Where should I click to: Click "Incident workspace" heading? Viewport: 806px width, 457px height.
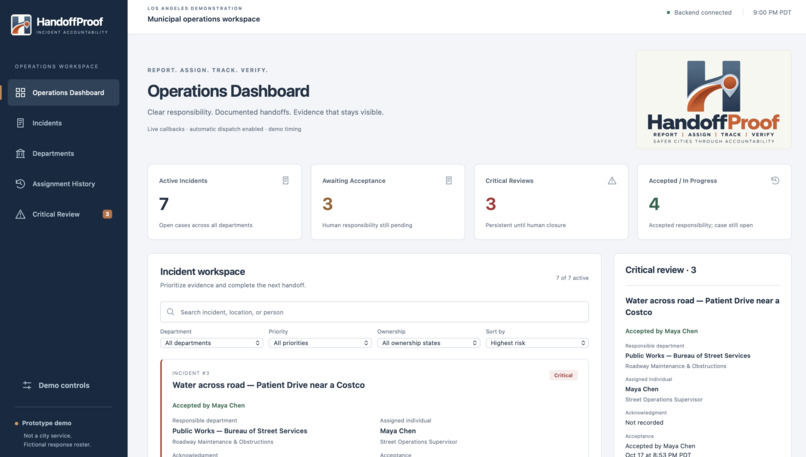[x=203, y=271]
